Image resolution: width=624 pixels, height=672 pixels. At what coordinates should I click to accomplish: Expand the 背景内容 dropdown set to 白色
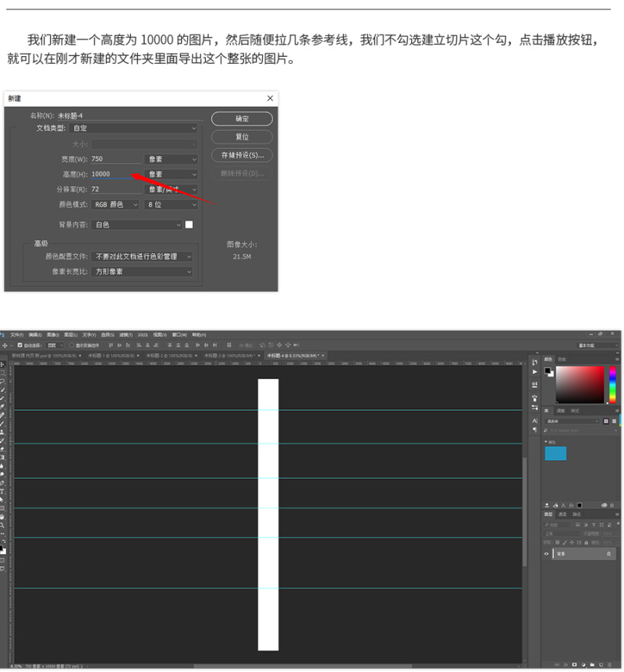[x=136, y=225]
